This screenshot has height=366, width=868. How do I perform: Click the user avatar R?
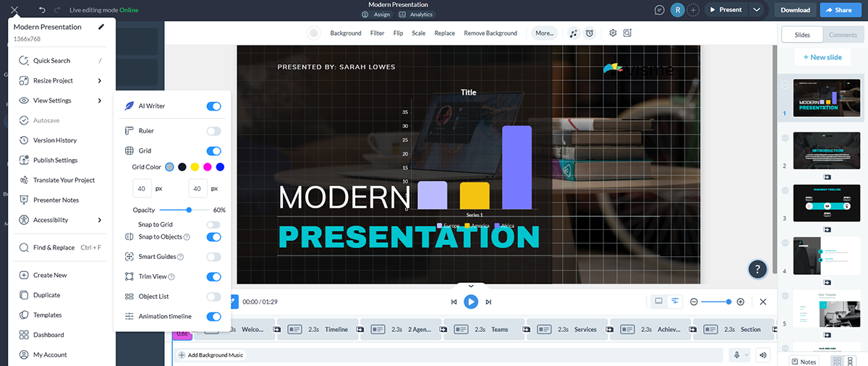pyautogui.click(x=677, y=10)
